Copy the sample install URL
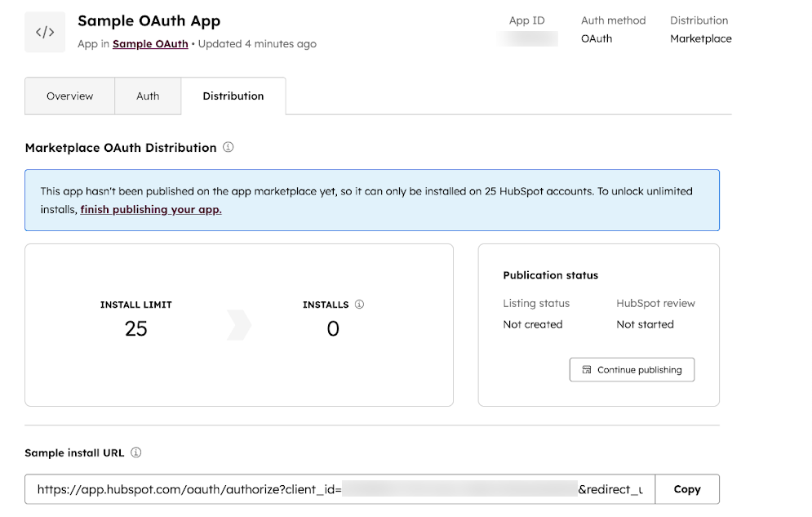812x517 pixels. [687, 489]
